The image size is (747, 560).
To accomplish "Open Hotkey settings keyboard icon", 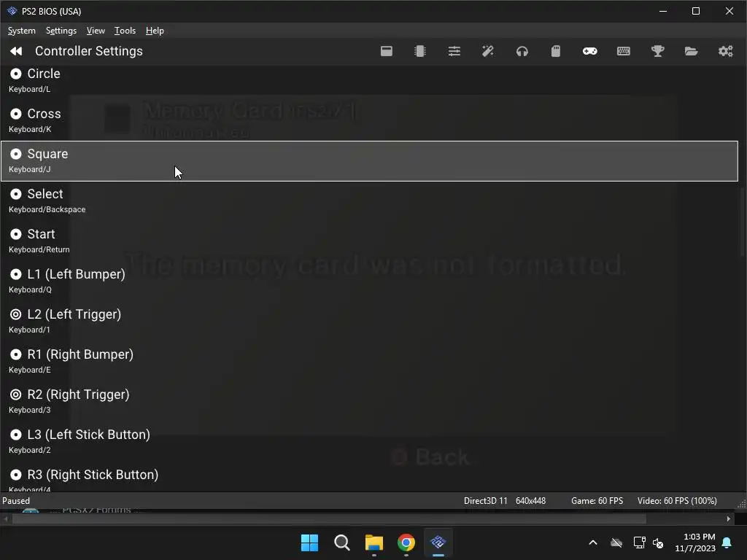I will click(x=624, y=51).
